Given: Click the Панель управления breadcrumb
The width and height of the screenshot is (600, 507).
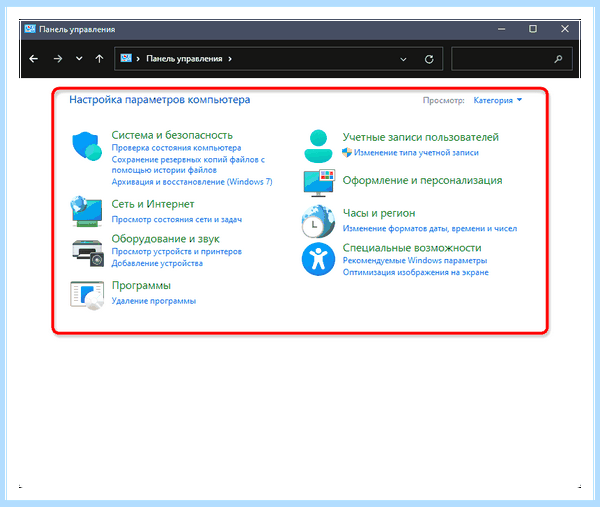Looking at the screenshot, I should pos(184,59).
